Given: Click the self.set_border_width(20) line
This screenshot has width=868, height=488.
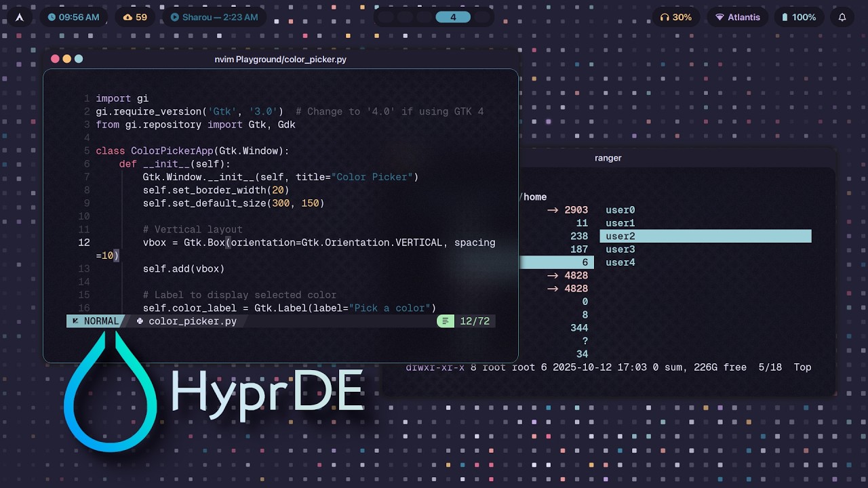Looking at the screenshot, I should pos(216,190).
